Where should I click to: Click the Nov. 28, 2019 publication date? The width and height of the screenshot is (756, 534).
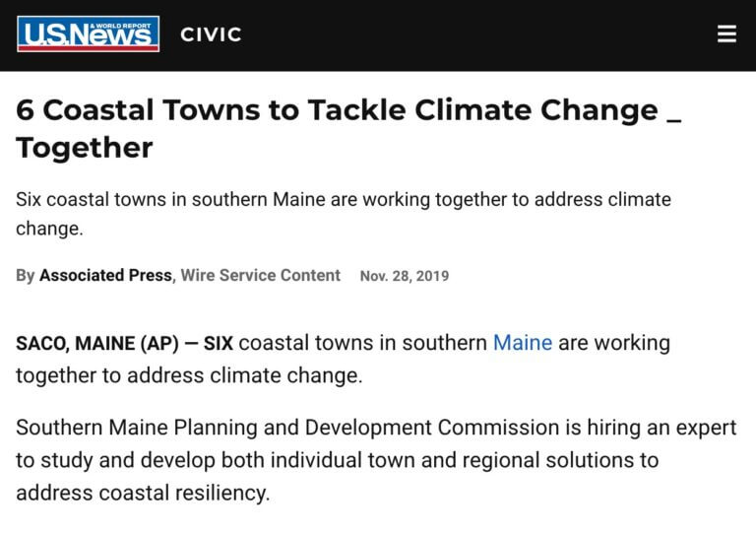[x=404, y=277]
